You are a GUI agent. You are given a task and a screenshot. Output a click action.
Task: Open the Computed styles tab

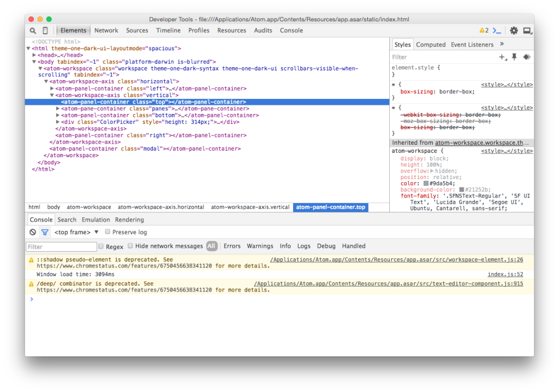pos(431,45)
